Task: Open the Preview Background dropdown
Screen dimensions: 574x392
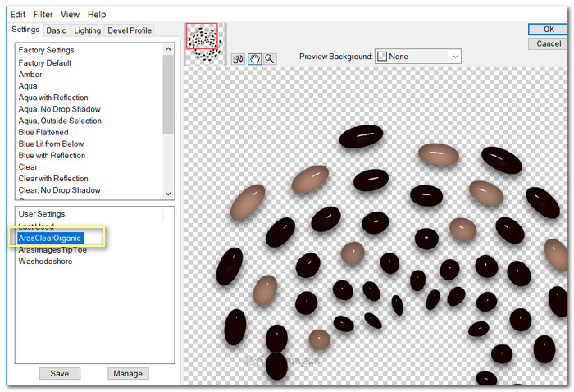Action: pos(417,57)
